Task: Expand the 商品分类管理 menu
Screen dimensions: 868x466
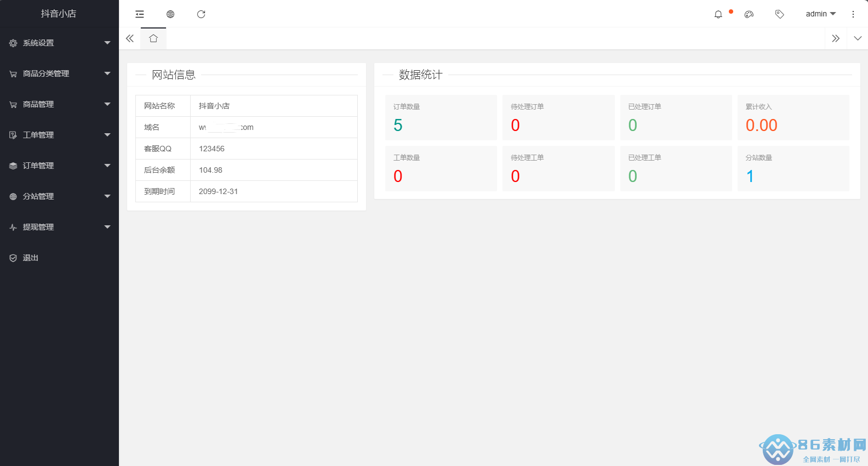Action: tap(59, 73)
